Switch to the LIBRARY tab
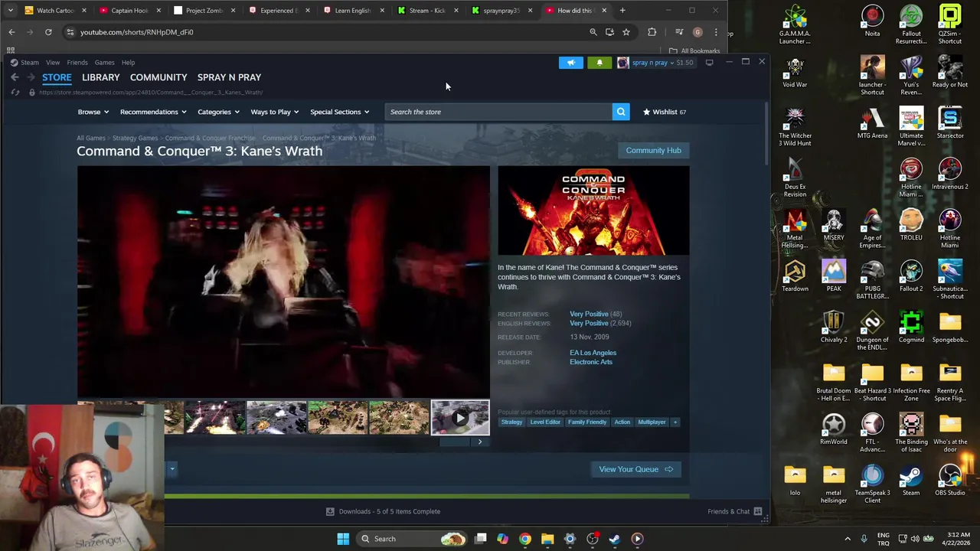Screen dimensions: 980x551 pos(101,77)
